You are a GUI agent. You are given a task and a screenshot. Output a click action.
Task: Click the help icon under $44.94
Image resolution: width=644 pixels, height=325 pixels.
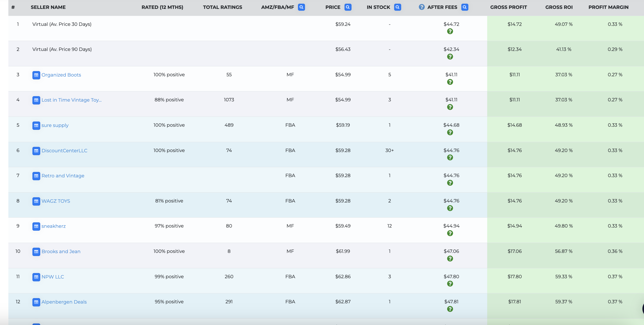click(450, 233)
